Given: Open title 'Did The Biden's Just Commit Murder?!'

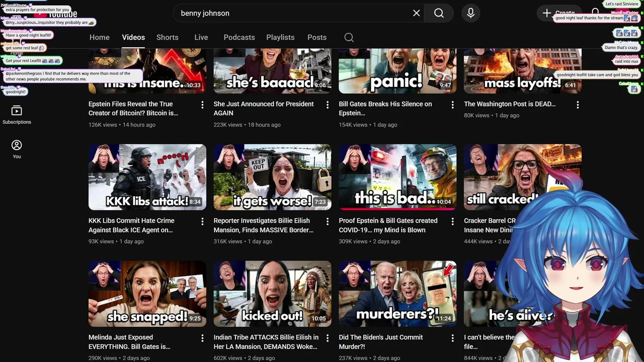Looking at the screenshot, I should point(381,342).
